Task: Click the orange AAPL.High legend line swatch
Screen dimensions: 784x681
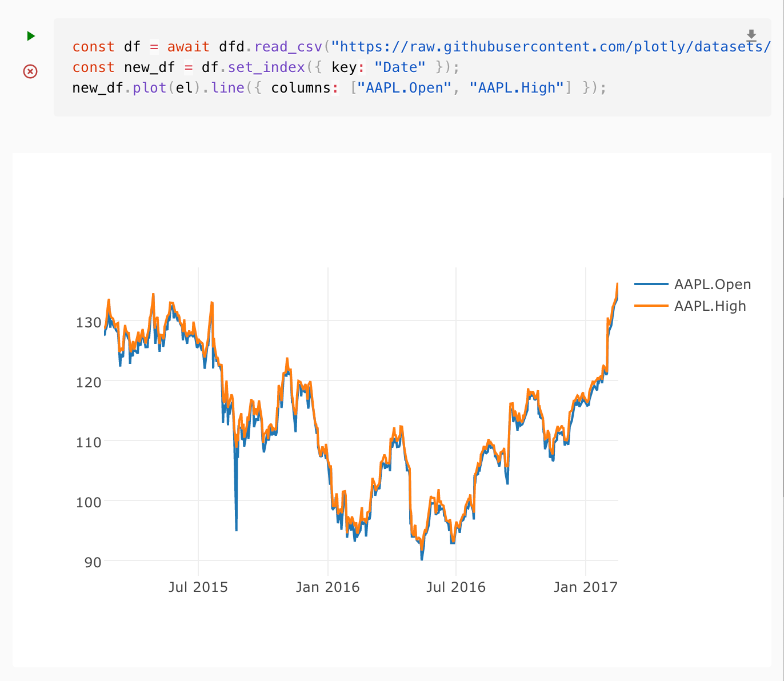Action: coord(651,306)
